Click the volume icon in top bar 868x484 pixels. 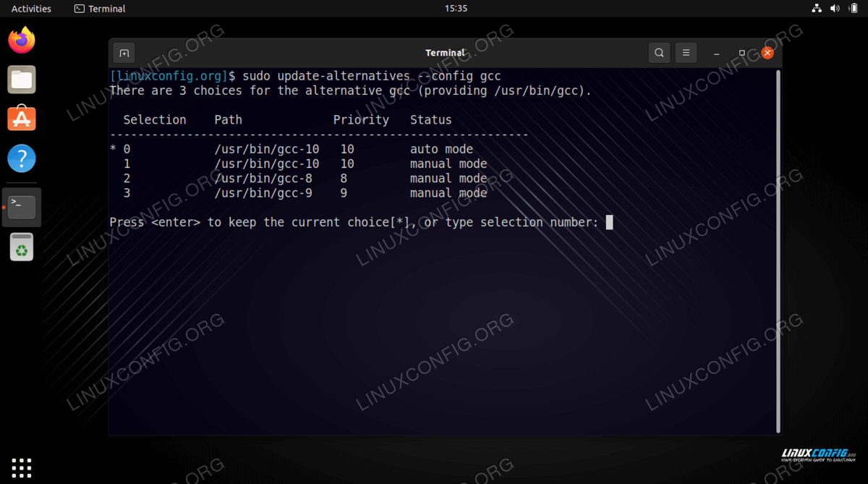(x=835, y=9)
